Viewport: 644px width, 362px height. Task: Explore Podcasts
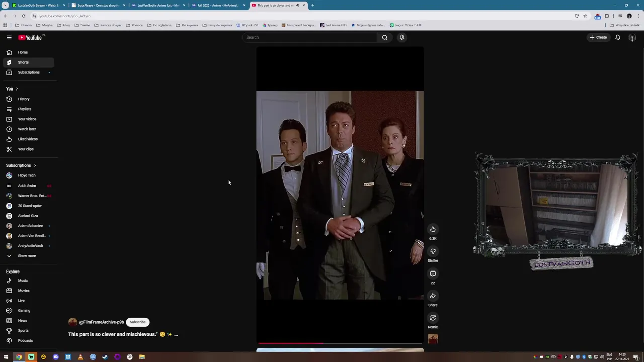(x=28, y=341)
